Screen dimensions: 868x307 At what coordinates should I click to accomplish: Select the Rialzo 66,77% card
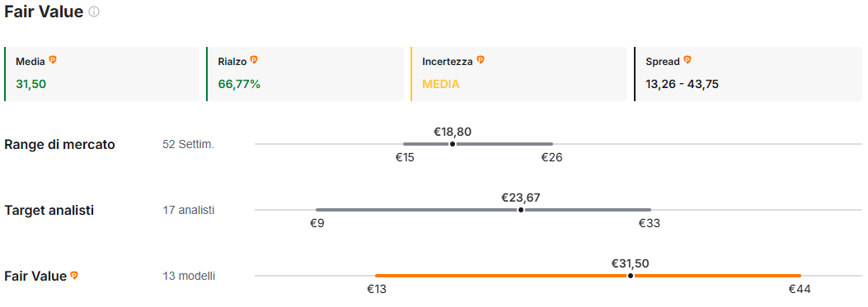pyautogui.click(x=304, y=74)
